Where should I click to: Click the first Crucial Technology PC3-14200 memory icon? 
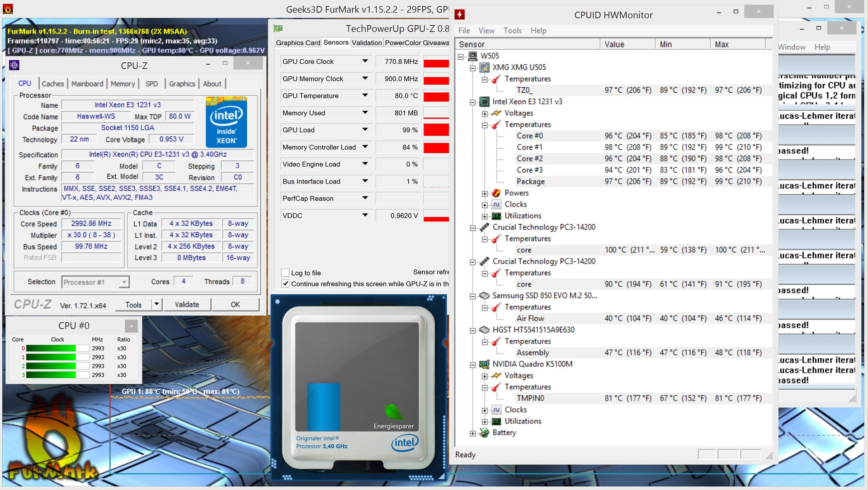484,227
